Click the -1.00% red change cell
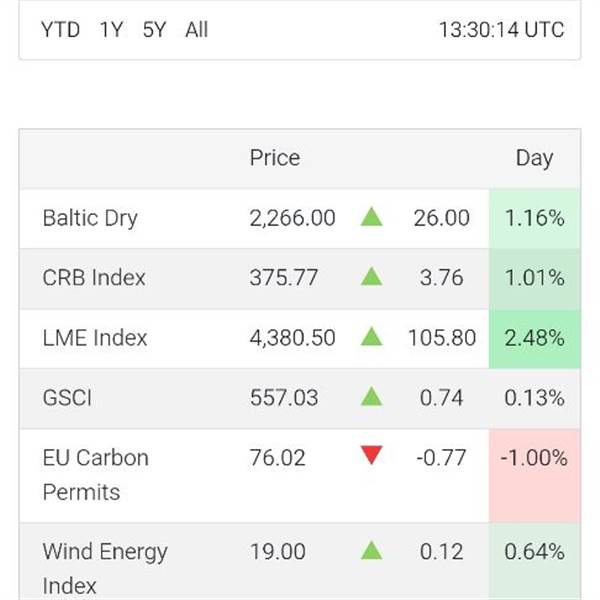This screenshot has width=600, height=600. pos(534,458)
